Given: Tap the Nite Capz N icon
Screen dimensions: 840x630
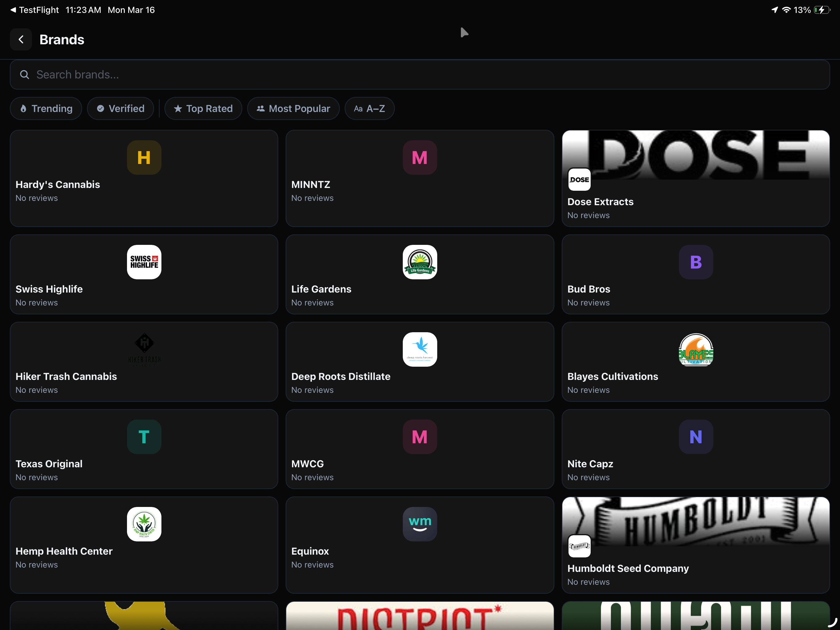Looking at the screenshot, I should tap(696, 437).
